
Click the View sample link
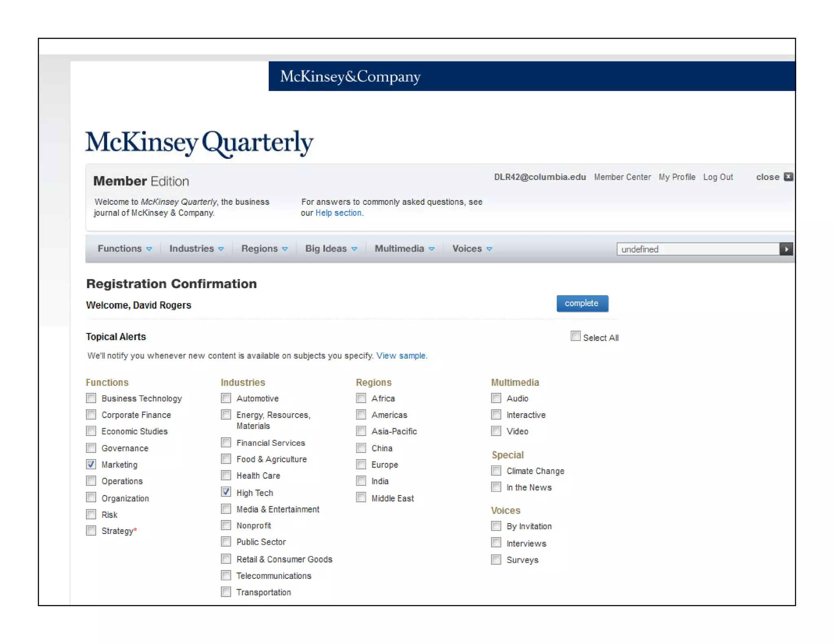point(401,356)
